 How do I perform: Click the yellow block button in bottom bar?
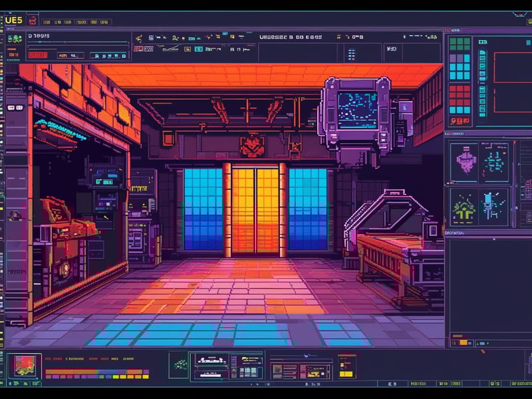click(346, 374)
